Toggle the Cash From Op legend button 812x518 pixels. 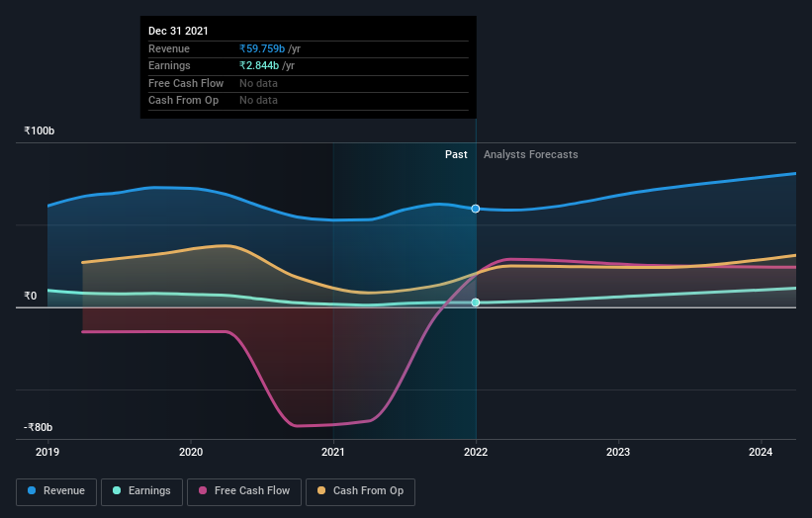click(x=360, y=491)
